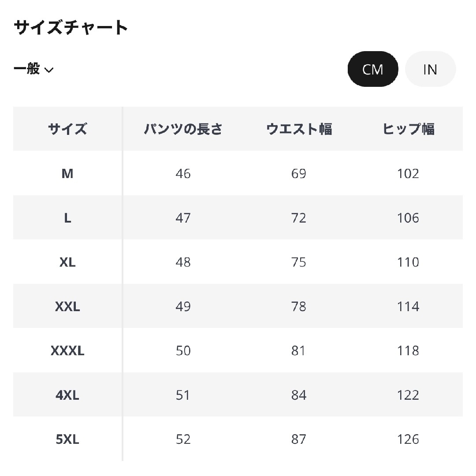This screenshot has width=476, height=476.
Task: Click hip width value 118
Action: click(408, 351)
